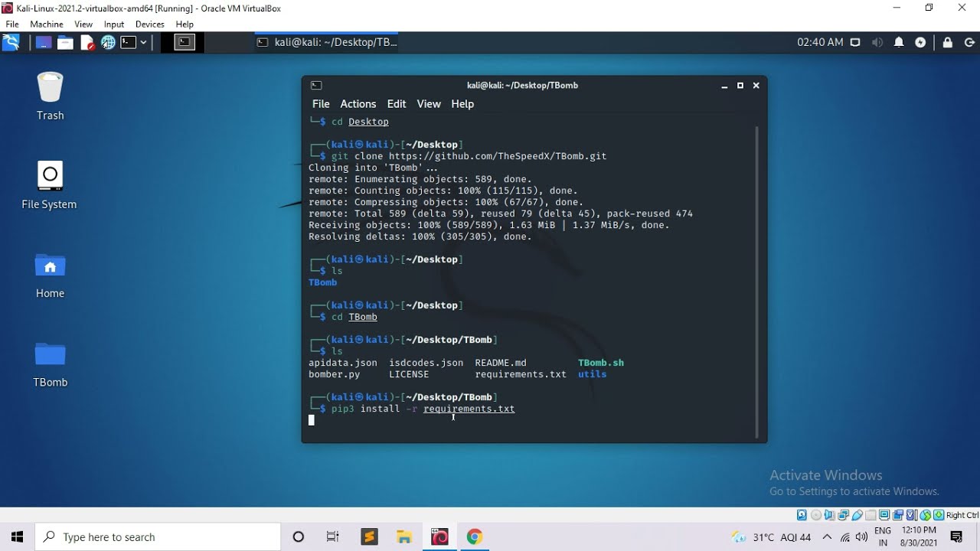Open the File System desktop icon
The width and height of the screenshot is (980, 551).
tap(50, 184)
